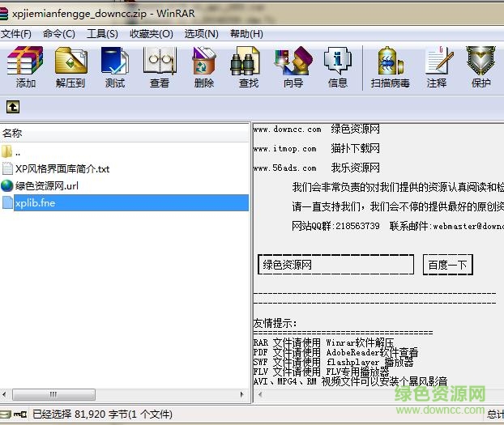Image resolution: width=504 pixels, height=425 pixels.
Task: Open the Help (帮助) menu
Action: [x=246, y=34]
